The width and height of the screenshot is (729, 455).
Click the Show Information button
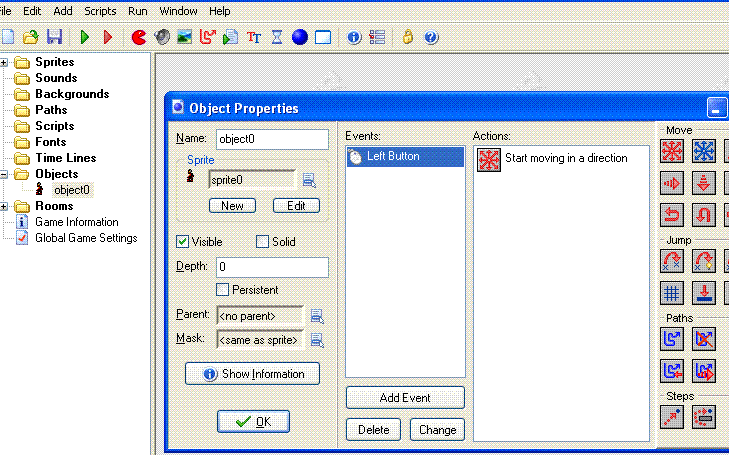coord(252,374)
